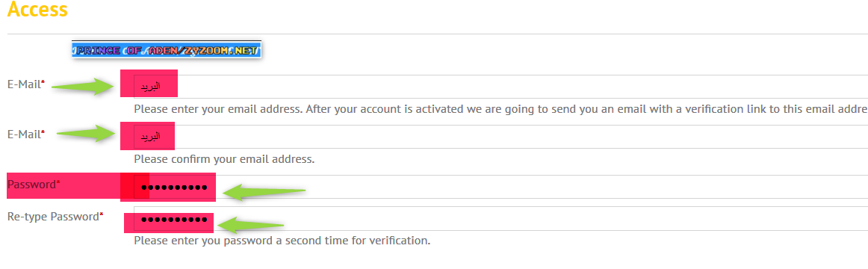
Task: Click the first E-Mail input field
Action: [501, 87]
